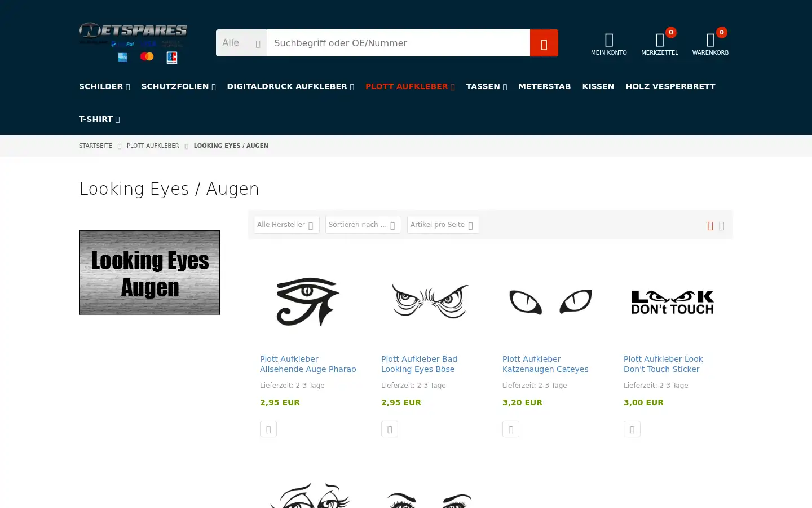812x508 pixels.
Task: Add Allsehende Auge Pharao to cart
Action: 268,429
